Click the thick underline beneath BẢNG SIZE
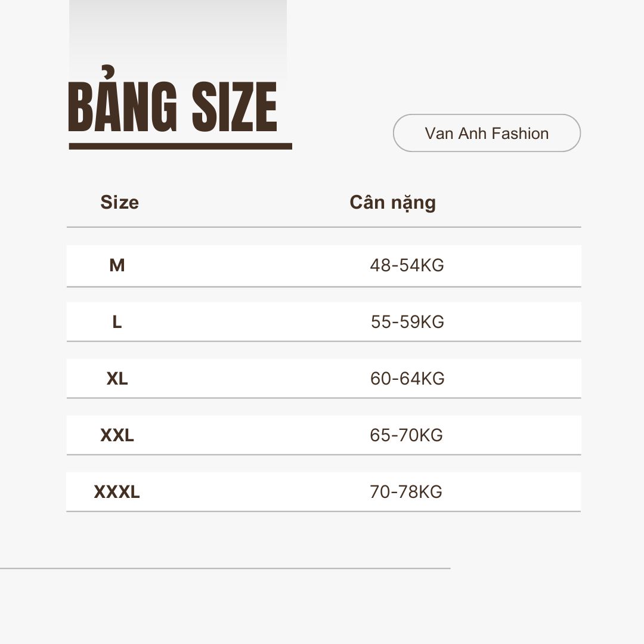The image size is (644, 644). point(180,146)
